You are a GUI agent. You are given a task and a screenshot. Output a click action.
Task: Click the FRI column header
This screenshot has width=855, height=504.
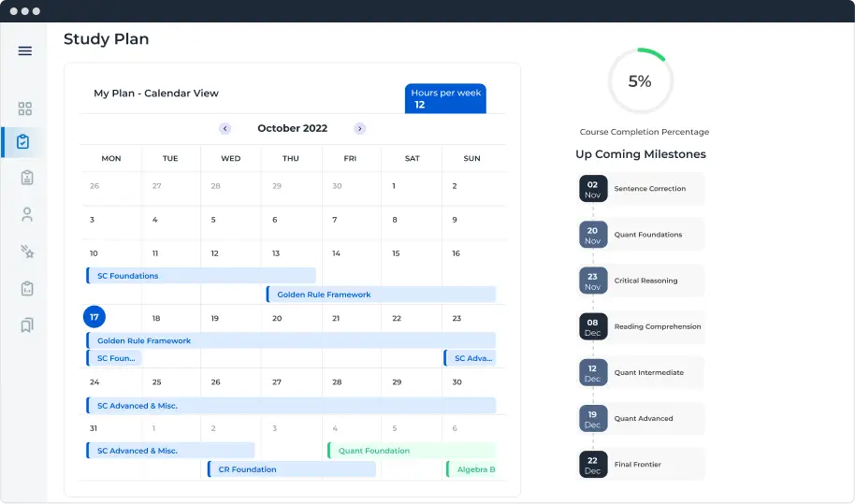coord(350,159)
